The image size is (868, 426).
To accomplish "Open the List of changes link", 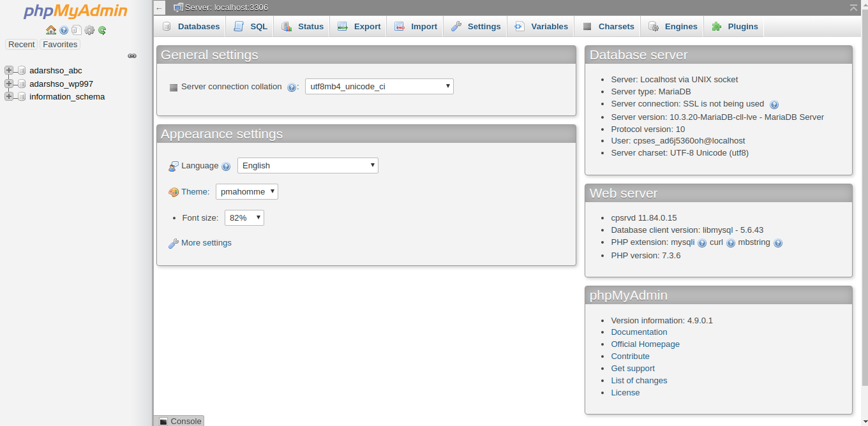I will point(639,380).
